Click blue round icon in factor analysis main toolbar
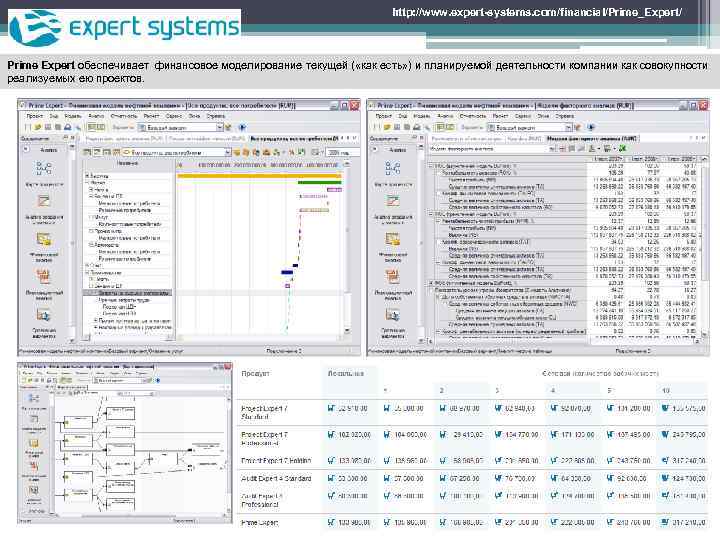720x540 pixels. [591, 127]
